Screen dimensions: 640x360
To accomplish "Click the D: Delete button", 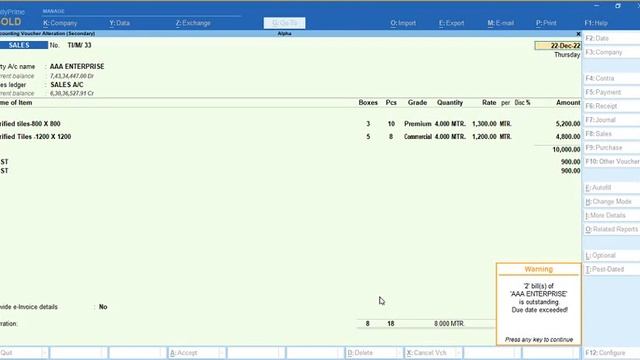I will click(x=374, y=353).
